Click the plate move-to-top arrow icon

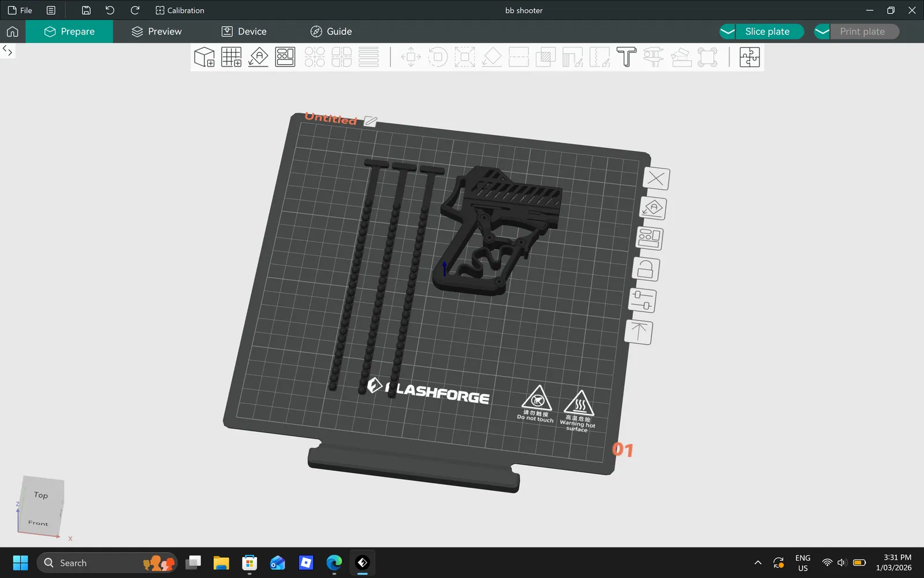639,332
